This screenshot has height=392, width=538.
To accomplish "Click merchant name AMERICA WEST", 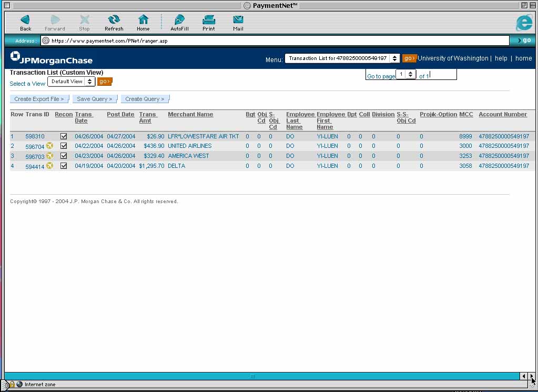I will [x=188, y=156].
